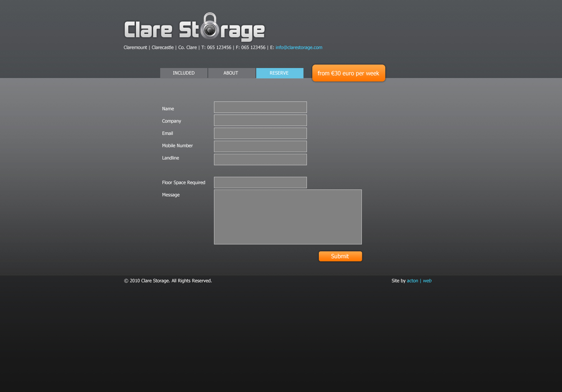The width and height of the screenshot is (562, 392).
Task: Click the padlock icon in the logo
Action: point(209,27)
